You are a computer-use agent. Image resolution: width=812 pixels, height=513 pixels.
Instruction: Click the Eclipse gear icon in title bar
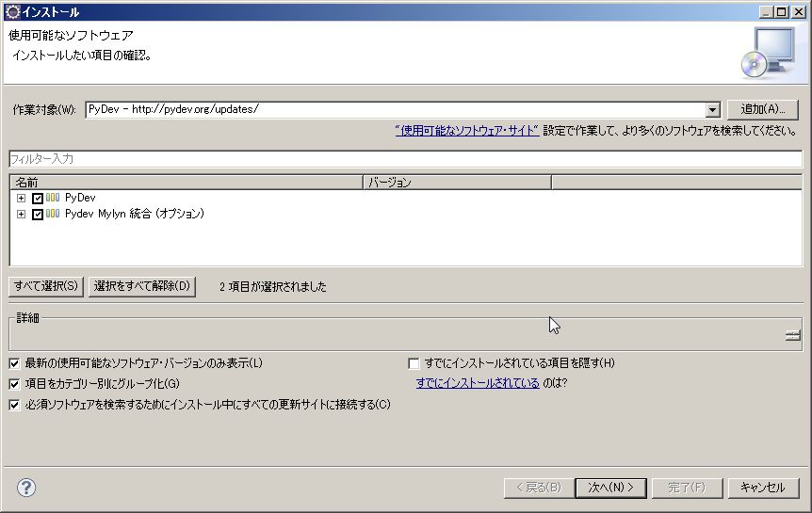pos(12,11)
